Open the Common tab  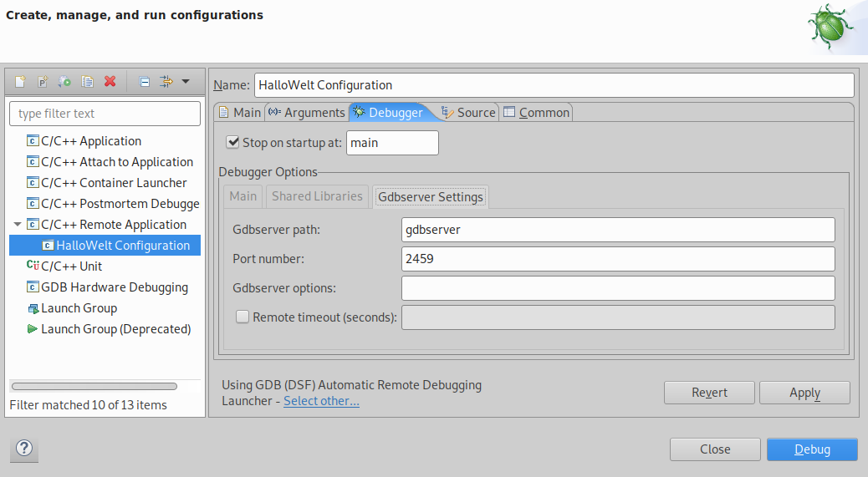(536, 113)
